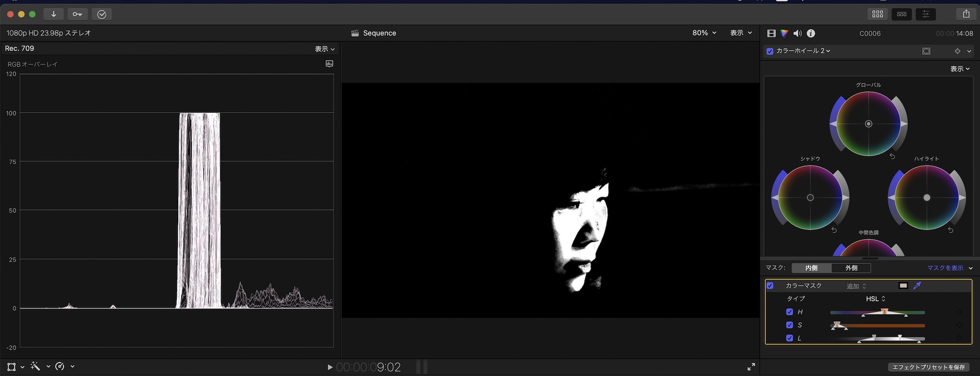
Task: Open the color inspector tab
Action: 784,33
